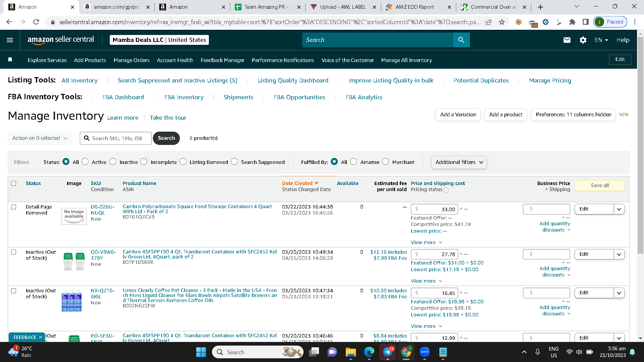644x362 pixels.
Task: Click the bookmark icon in navigation bar
Action: point(10,60)
